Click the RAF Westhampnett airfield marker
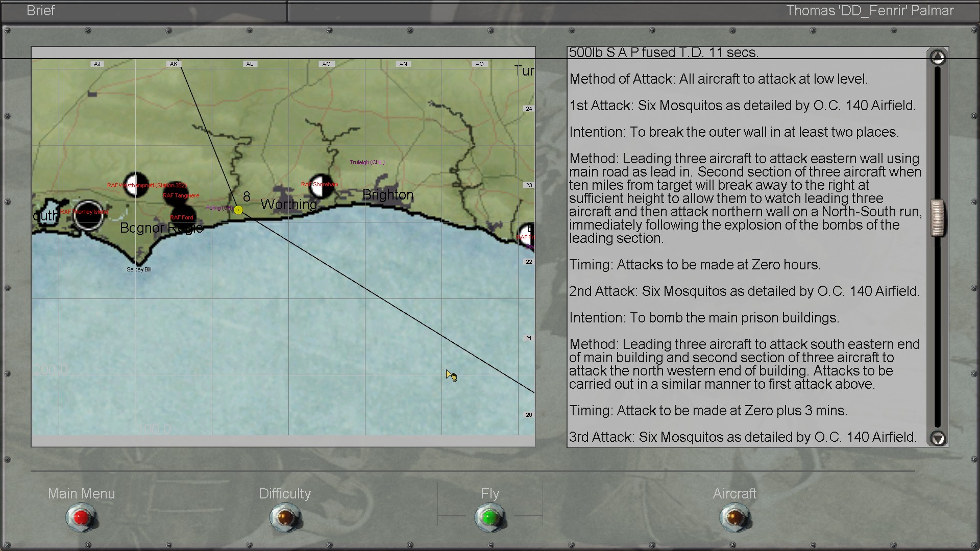The height and width of the screenshot is (551, 980). (136, 184)
